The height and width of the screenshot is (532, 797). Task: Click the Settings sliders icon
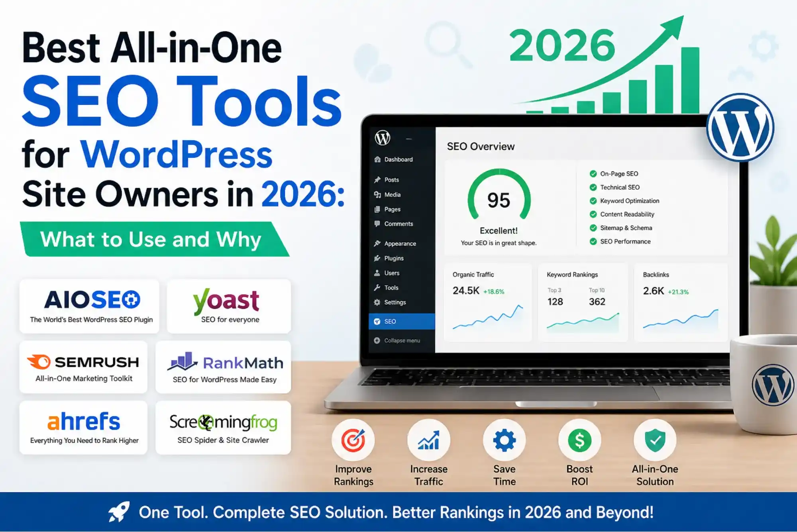click(x=377, y=302)
